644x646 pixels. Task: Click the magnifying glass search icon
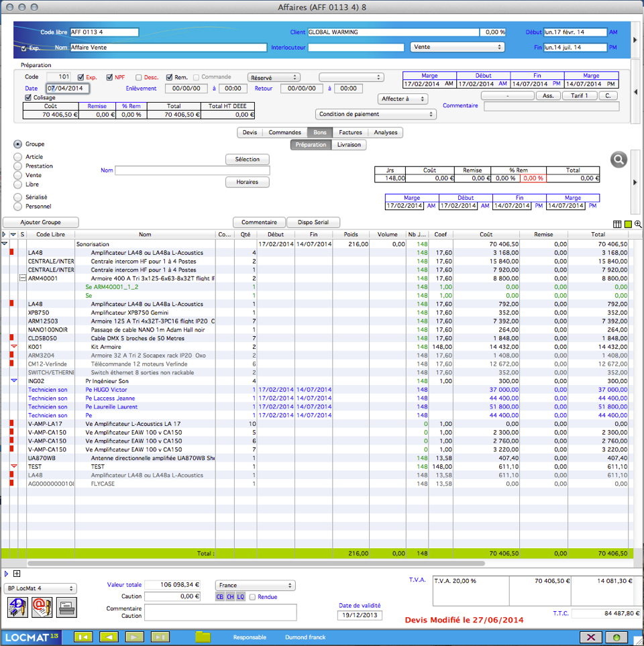619,160
